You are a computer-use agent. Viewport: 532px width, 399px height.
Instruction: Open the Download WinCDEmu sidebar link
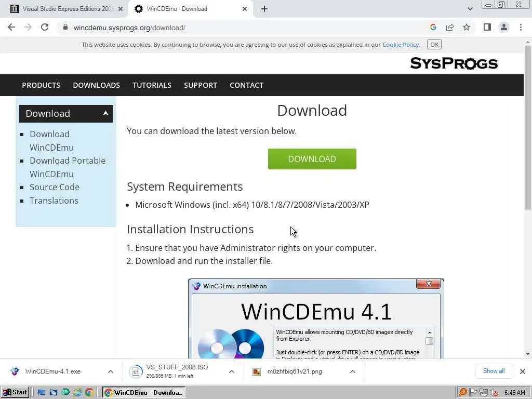[x=51, y=141]
